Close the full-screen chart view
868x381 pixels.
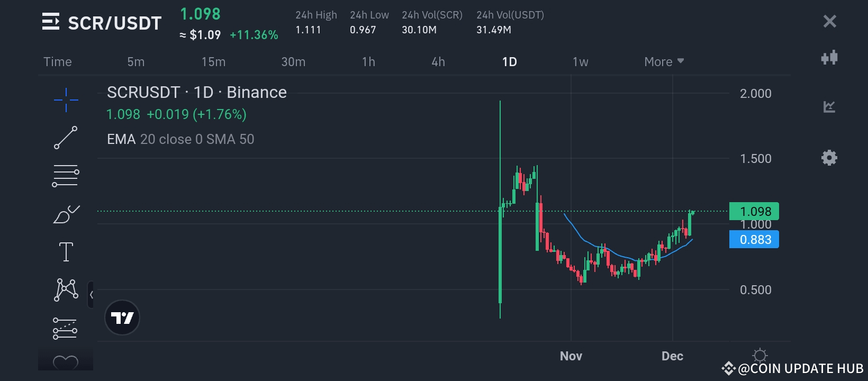[x=829, y=21]
